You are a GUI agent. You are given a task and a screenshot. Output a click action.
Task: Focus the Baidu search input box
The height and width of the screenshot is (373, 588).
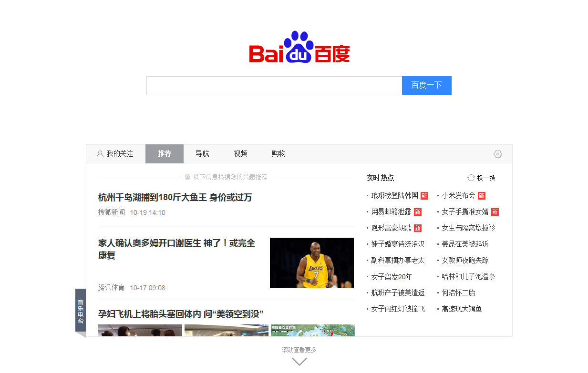click(x=274, y=86)
